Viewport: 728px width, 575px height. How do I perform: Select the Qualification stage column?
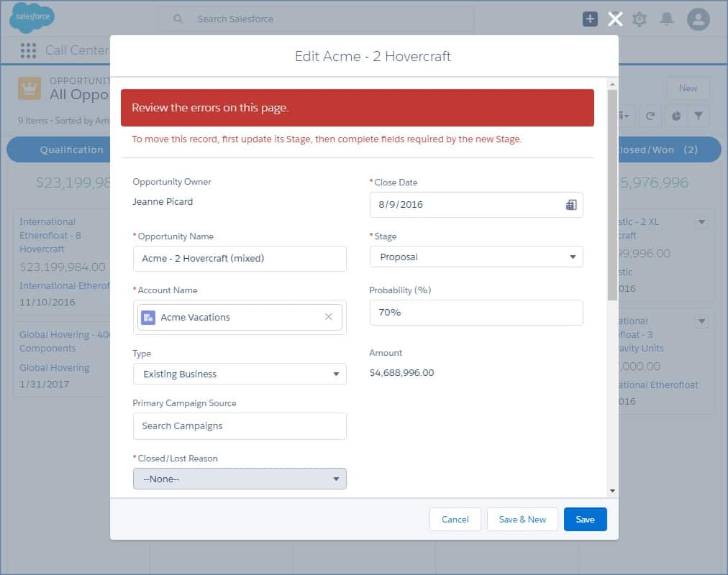pyautogui.click(x=60, y=149)
